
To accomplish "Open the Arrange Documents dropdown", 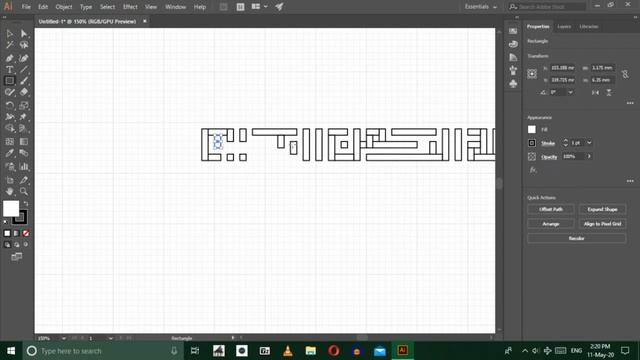I will 260,7.
